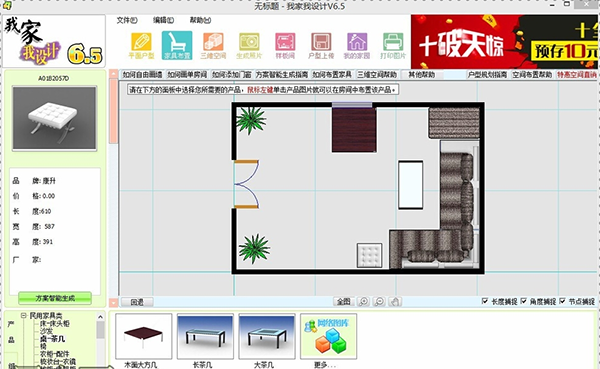Toggle the 节点捕捉 checkbox
The width and height of the screenshot is (600, 369).
[562, 301]
